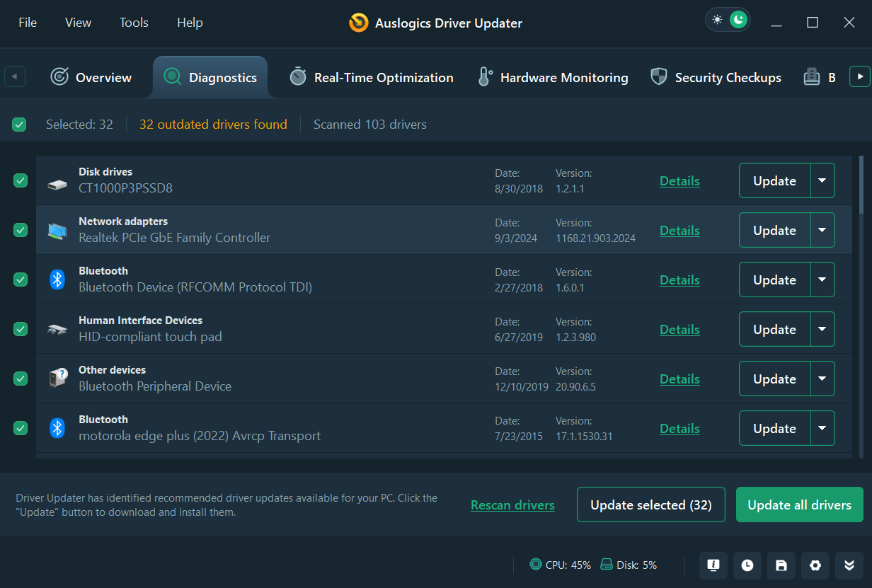Open Update dropdown arrow for Realtek controller
The image size is (872, 588).
coord(822,230)
